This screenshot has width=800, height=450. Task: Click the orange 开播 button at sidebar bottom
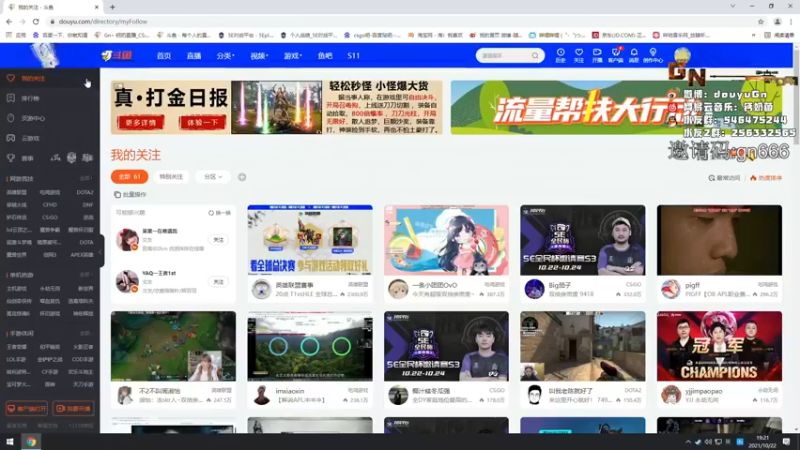click(x=73, y=409)
